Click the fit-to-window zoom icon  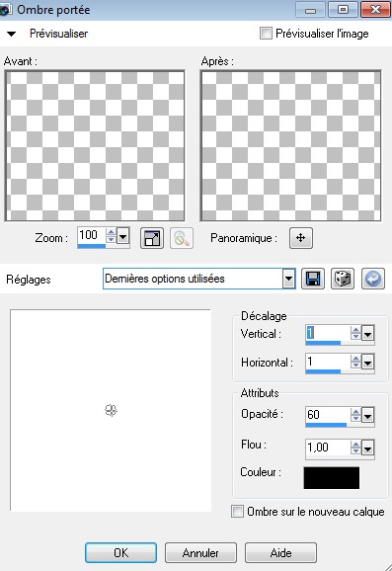(x=152, y=238)
